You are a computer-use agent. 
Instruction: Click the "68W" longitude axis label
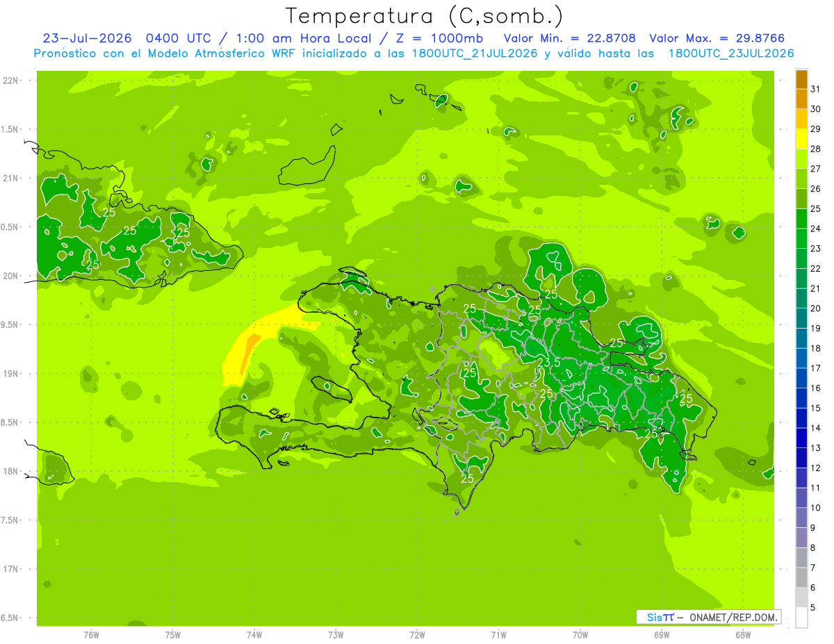(x=743, y=635)
